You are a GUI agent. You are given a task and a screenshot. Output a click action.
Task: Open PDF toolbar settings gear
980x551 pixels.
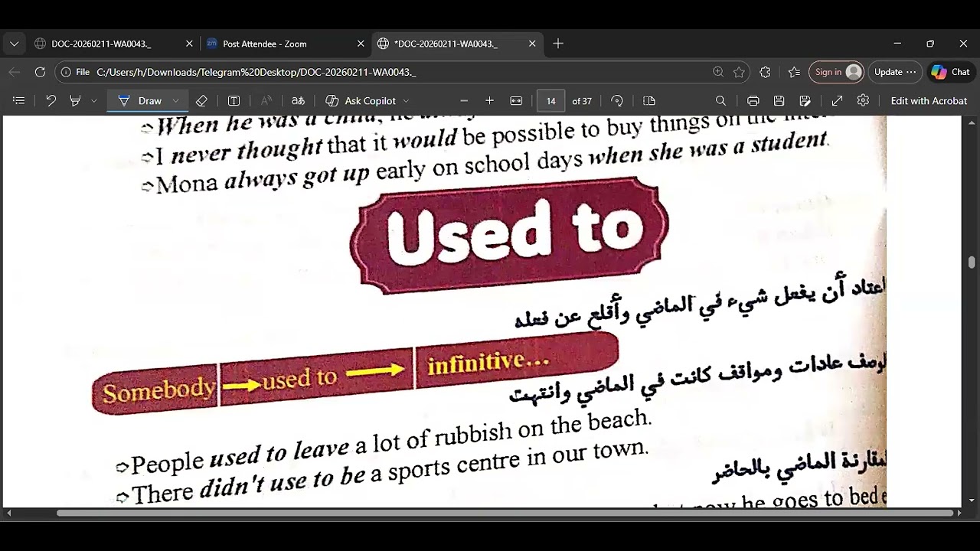point(863,100)
